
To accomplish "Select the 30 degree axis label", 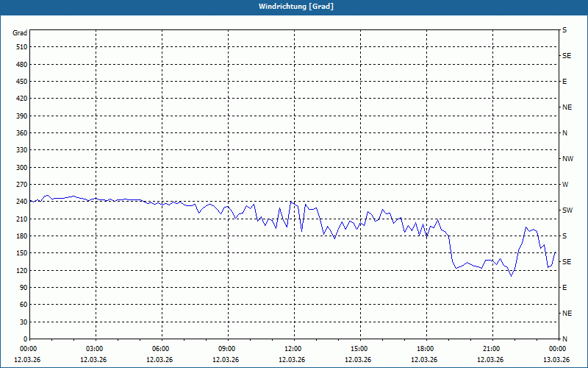I will [x=24, y=322].
